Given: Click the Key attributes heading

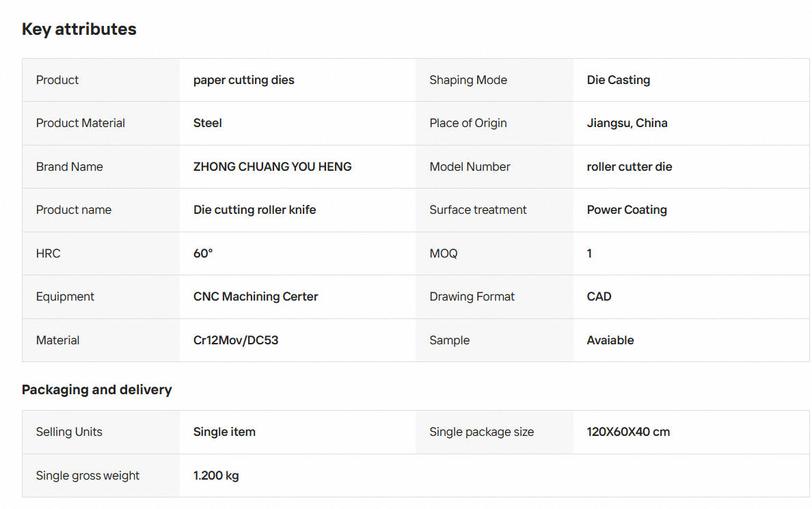Looking at the screenshot, I should click(x=79, y=29).
